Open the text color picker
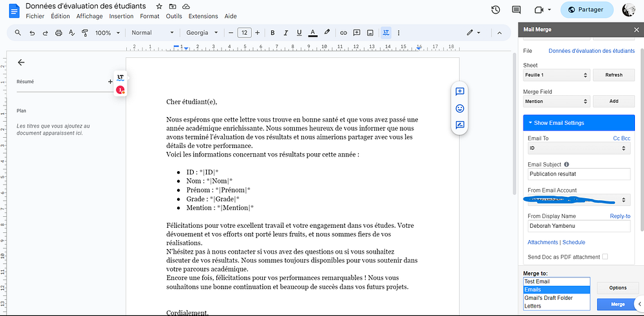 [312, 32]
